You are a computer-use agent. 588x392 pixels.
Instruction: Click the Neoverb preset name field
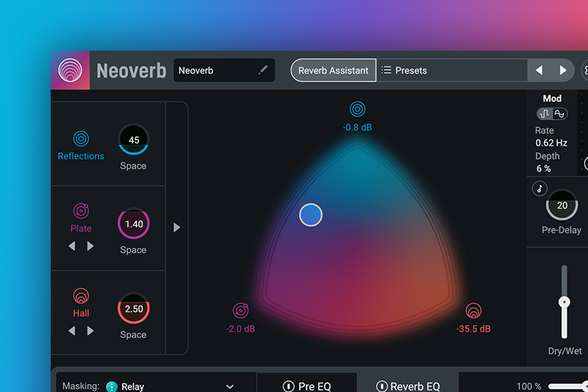coord(224,70)
